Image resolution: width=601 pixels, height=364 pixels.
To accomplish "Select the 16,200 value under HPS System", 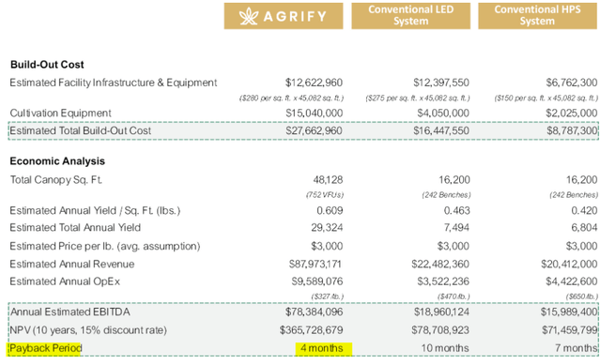I will click(x=582, y=180).
